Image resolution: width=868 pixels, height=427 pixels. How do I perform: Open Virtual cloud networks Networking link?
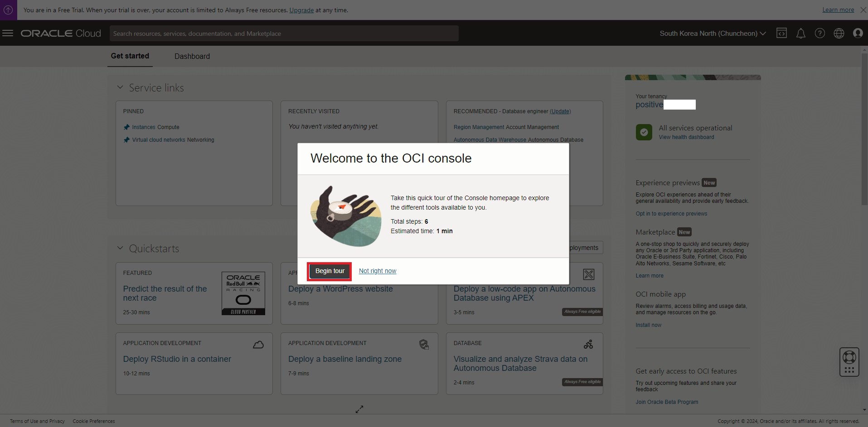173,140
